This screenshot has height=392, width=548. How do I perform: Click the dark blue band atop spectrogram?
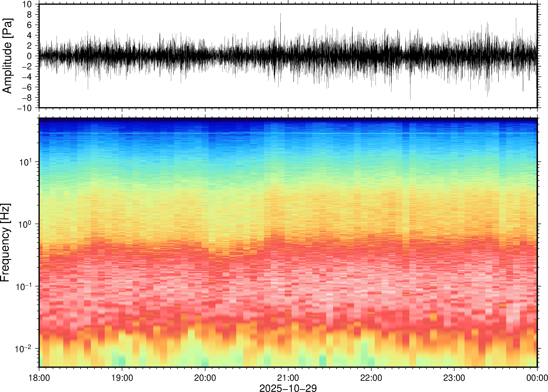pos(288,120)
